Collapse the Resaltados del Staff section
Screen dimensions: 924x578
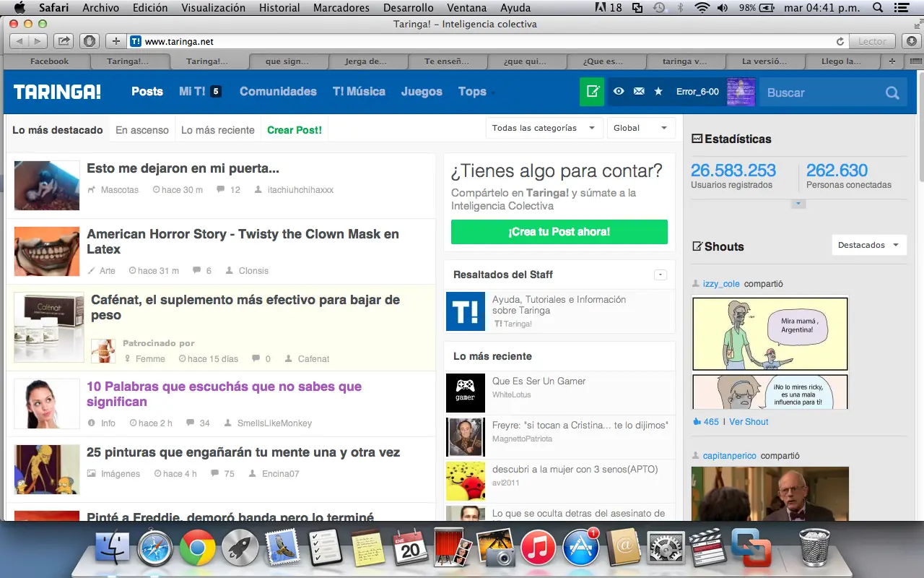point(660,275)
